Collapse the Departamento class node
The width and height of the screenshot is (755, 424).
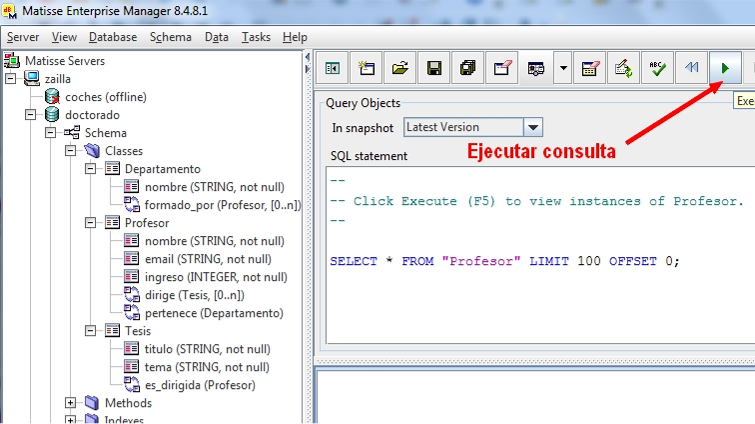(x=90, y=168)
